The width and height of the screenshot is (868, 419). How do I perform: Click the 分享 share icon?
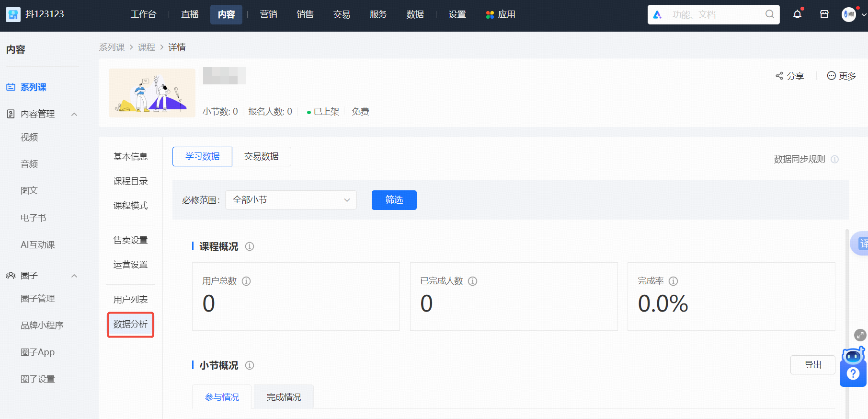[x=779, y=76]
